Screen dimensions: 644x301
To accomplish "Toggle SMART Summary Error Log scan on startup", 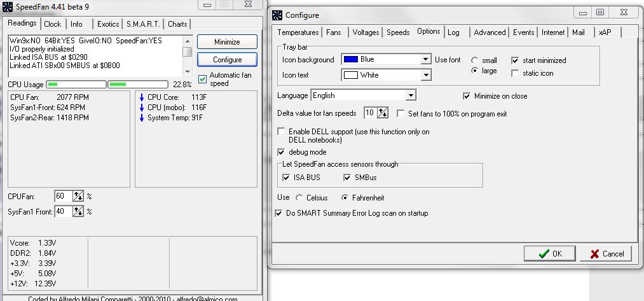I will tap(279, 213).
